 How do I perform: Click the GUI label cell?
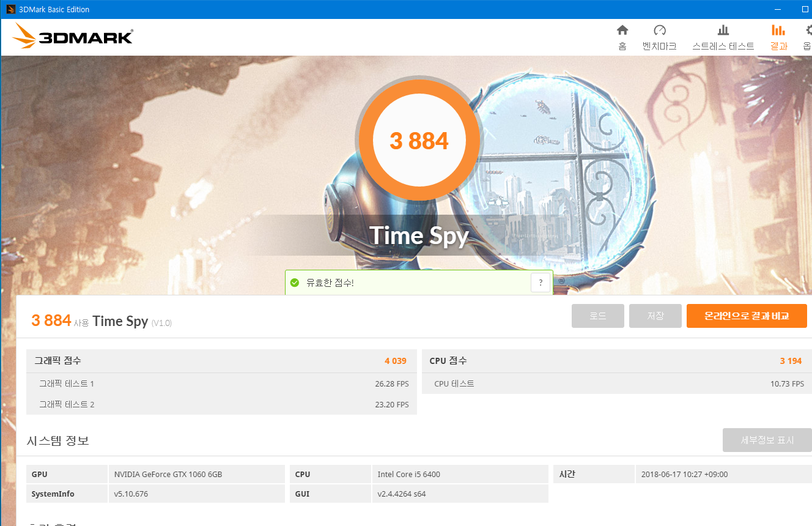tap(330, 494)
